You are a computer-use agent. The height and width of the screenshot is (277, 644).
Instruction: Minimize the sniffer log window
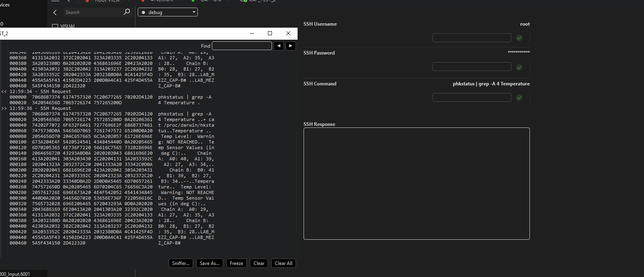tap(252, 33)
